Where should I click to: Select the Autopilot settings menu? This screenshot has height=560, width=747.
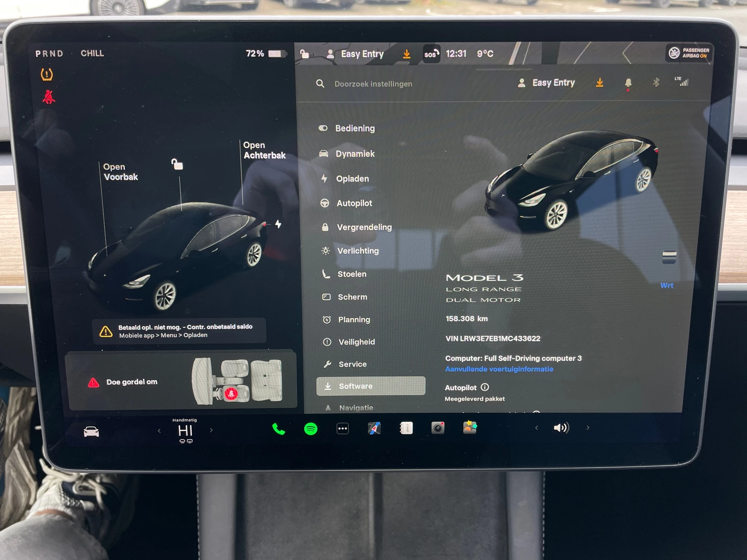tap(354, 203)
